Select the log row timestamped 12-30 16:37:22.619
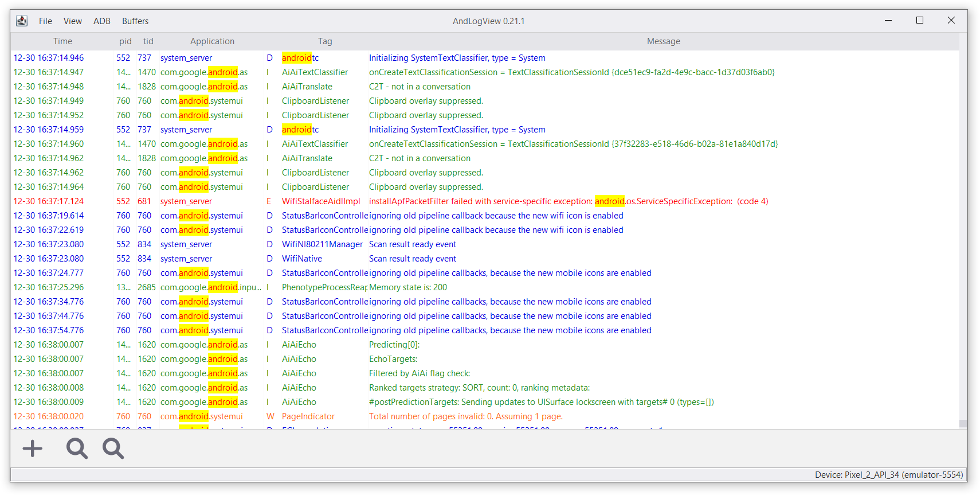 (x=485, y=230)
